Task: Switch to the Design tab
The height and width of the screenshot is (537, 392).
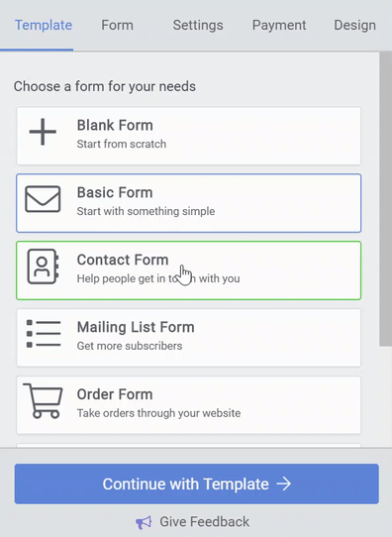Action: click(x=354, y=26)
